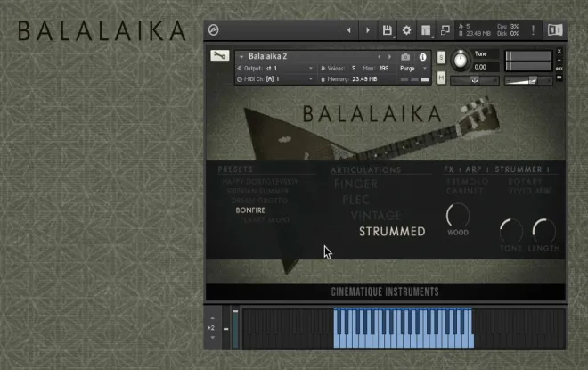Toggle the Tremolo effect
588x370 pixels.
[467, 182]
